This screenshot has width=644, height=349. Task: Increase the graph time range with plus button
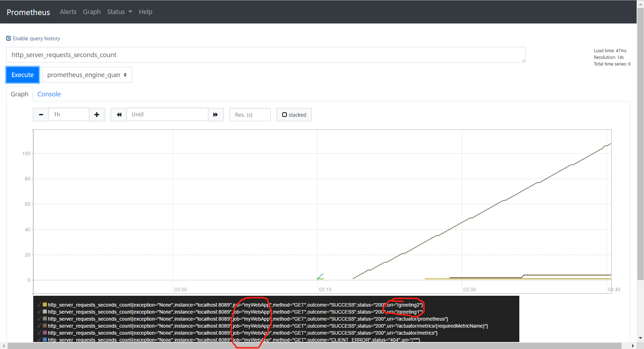click(x=97, y=115)
